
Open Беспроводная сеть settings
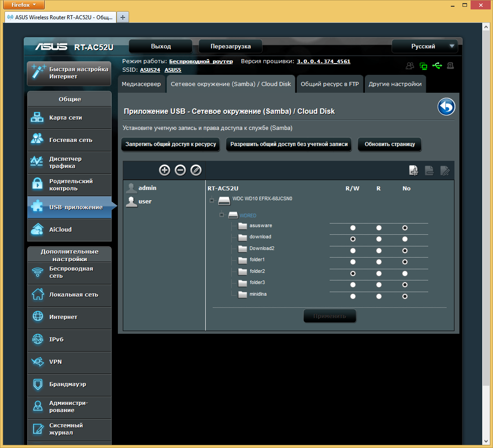(x=69, y=272)
